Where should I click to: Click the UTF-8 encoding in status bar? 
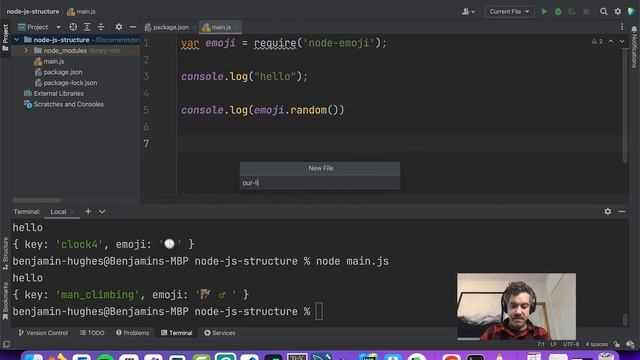571,344
